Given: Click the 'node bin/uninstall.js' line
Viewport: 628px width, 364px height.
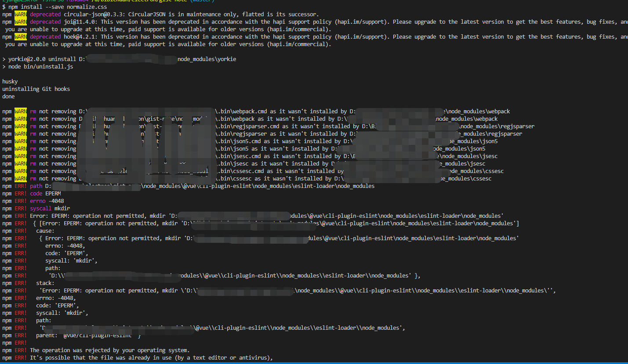Looking at the screenshot, I should coord(40,67).
